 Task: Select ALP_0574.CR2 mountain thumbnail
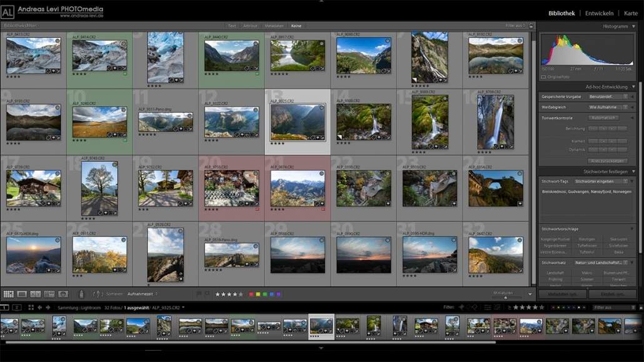tap(298, 188)
